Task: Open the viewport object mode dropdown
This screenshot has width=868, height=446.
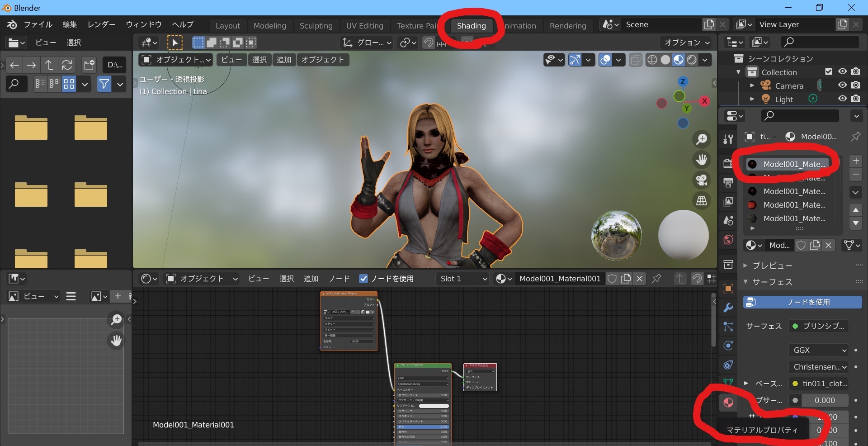Action: tap(175, 60)
